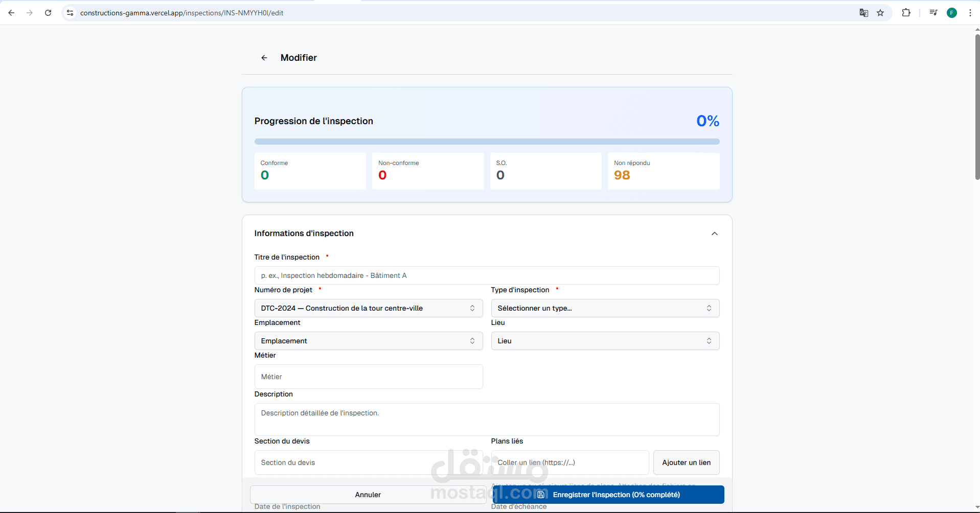Open the browser profile avatar
Viewport: 980px width, 513px height.
click(952, 13)
